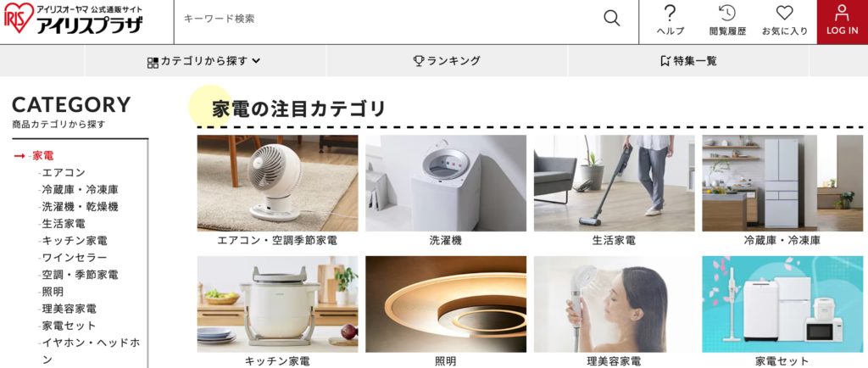Image resolution: width=868 pixels, height=368 pixels.
Task: Open the 生活家電 vacuum cleaner thumbnail
Action: (x=614, y=183)
